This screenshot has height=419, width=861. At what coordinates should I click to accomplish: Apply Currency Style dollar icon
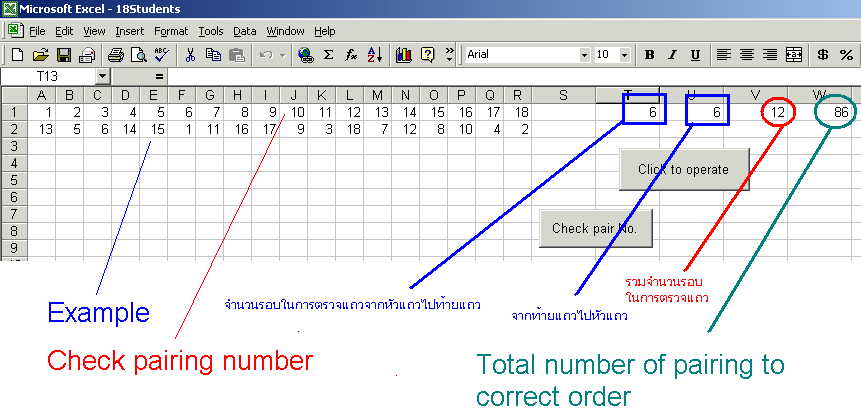823,55
